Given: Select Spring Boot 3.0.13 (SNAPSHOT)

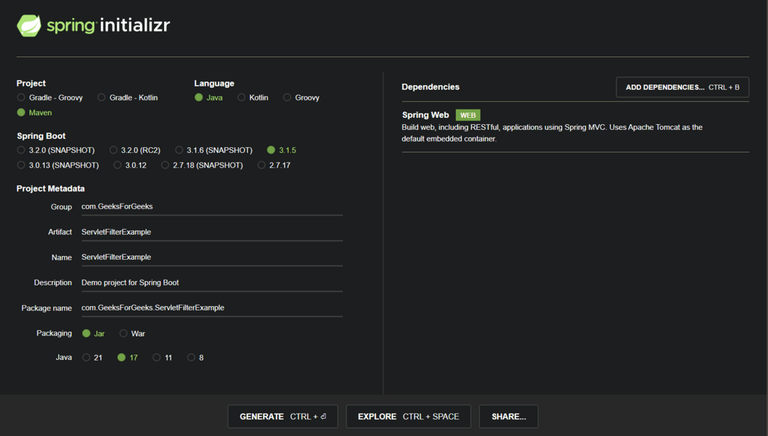Looking at the screenshot, I should [x=58, y=165].
